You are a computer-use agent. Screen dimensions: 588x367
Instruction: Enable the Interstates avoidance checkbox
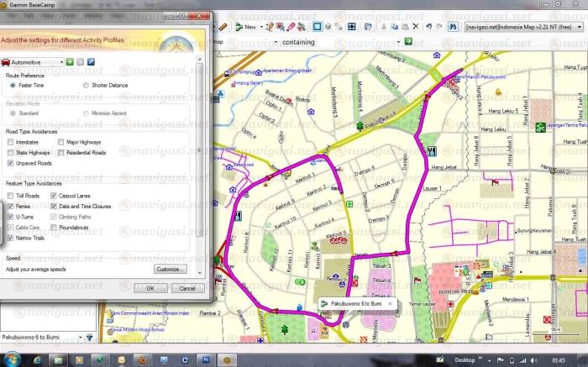[10, 143]
